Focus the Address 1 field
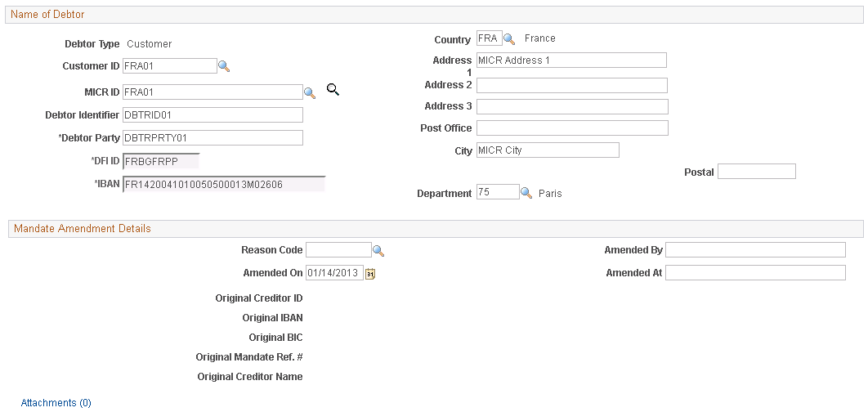This screenshot has height=412, width=868. (571, 60)
